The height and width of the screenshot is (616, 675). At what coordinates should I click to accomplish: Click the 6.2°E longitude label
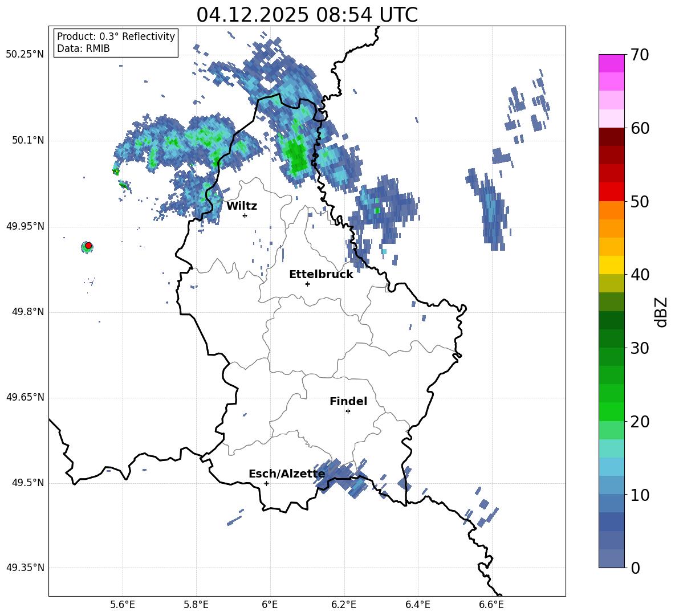point(344,605)
